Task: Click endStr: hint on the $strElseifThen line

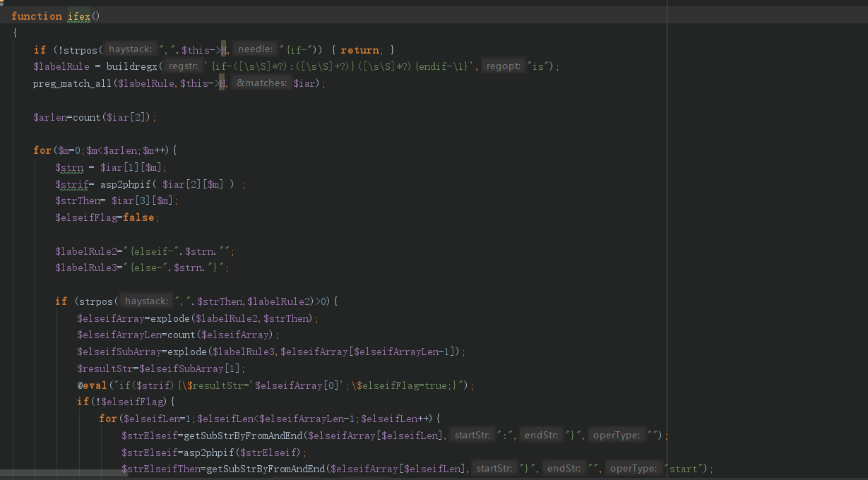Action: (x=564, y=469)
